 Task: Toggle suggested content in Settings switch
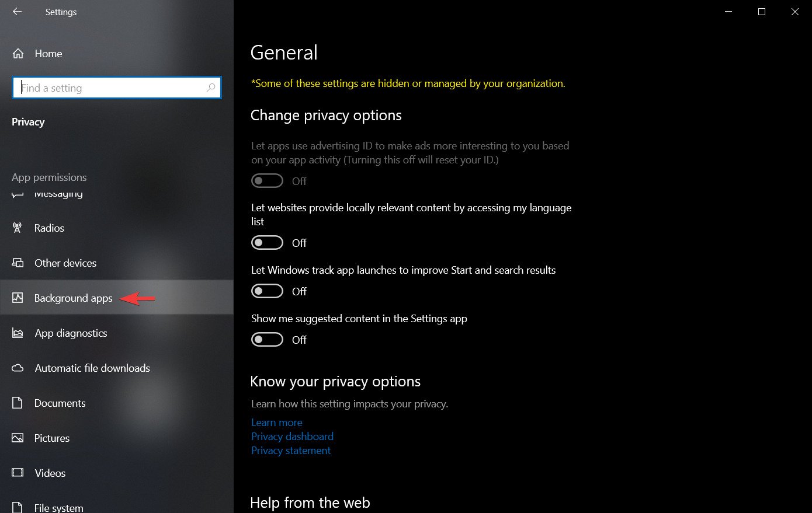pyautogui.click(x=267, y=340)
